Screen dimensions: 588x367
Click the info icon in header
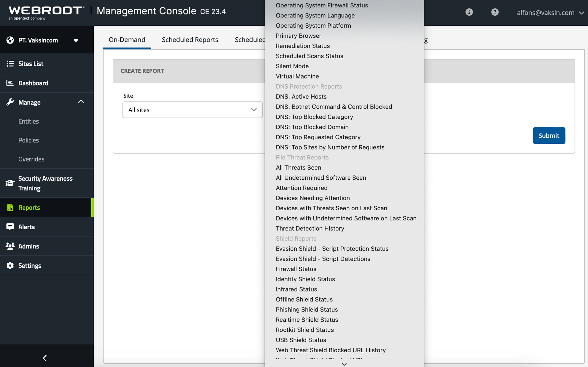pos(469,12)
